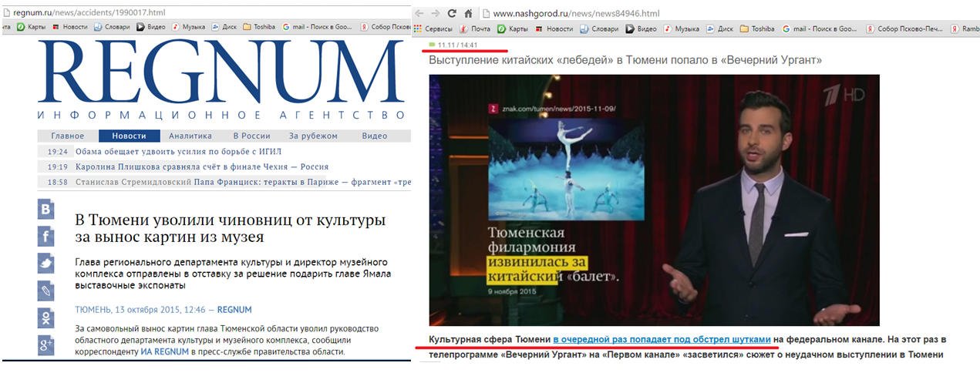Go to the В России section on REGNUM
The height and width of the screenshot is (383, 980).
click(251, 136)
